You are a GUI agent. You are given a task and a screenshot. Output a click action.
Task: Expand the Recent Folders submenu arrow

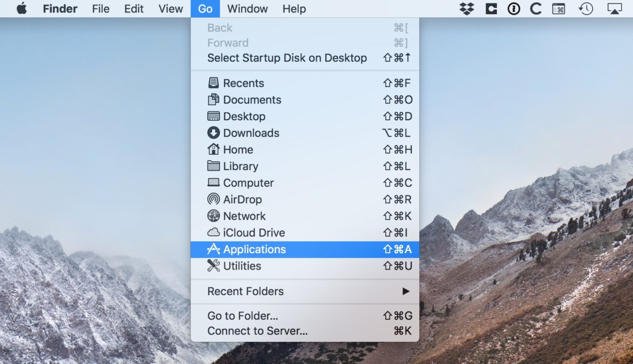click(406, 291)
